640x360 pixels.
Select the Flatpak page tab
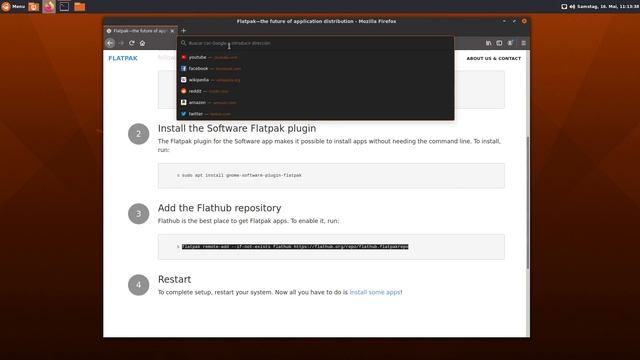[x=140, y=31]
